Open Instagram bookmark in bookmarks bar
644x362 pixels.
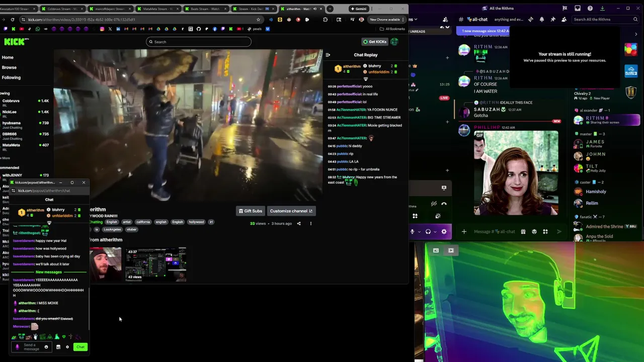pyautogui.click(x=102, y=29)
